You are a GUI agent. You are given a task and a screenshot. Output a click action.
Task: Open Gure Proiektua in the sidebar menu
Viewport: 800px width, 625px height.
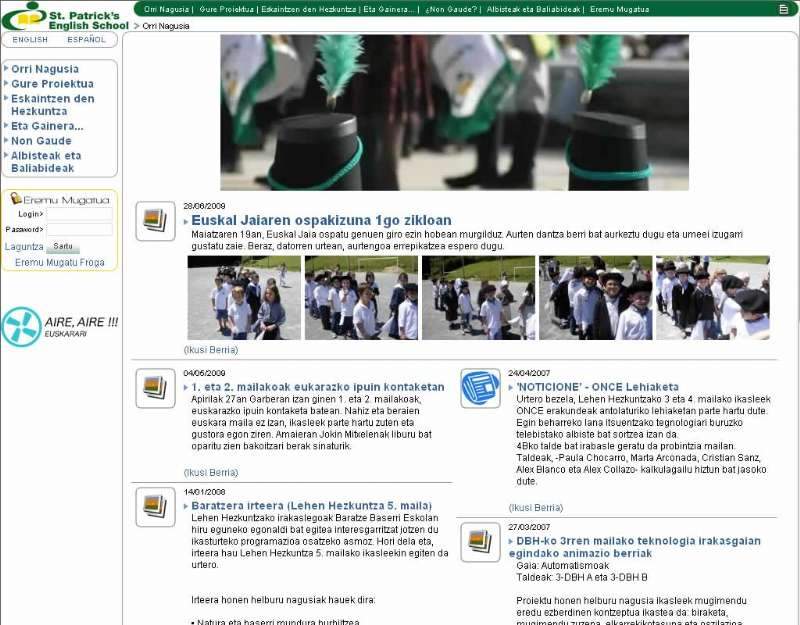click(53, 84)
